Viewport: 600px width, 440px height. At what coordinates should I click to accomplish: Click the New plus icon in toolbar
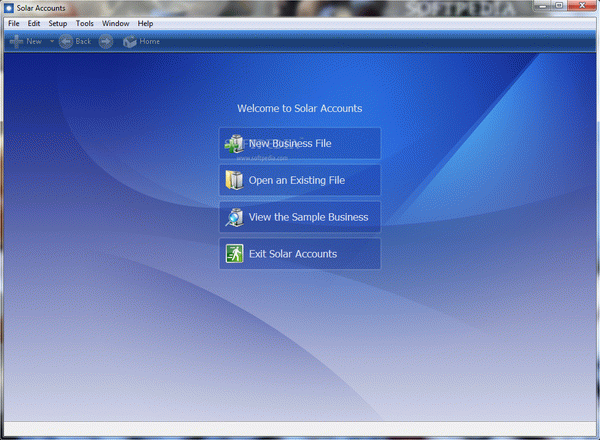pyautogui.click(x=16, y=41)
